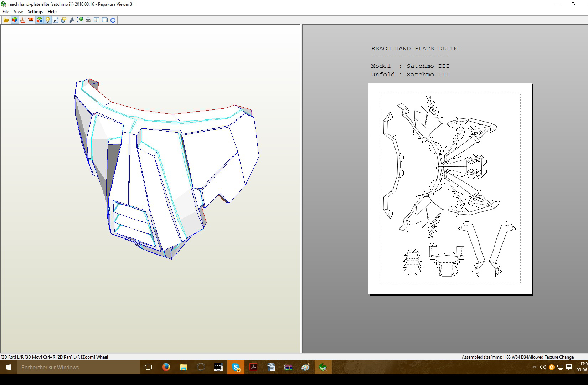Open the Settings menu

[x=35, y=12]
